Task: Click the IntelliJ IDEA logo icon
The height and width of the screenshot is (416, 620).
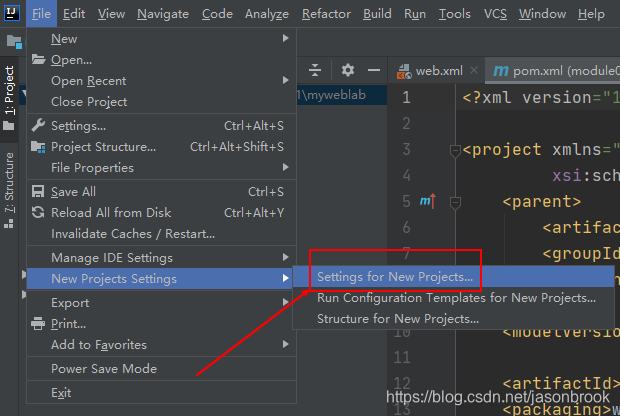Action: tap(12, 13)
